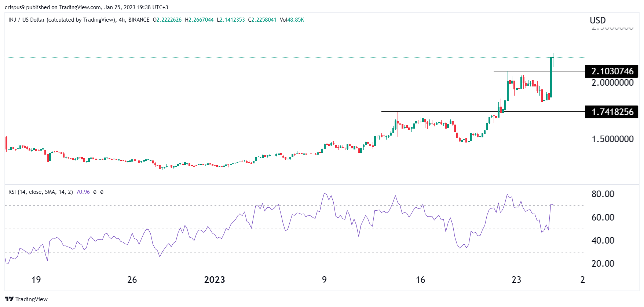Viewport: 644px width, 307px height.
Task: Click the first RSI null-value symbol
Action: pos(95,192)
